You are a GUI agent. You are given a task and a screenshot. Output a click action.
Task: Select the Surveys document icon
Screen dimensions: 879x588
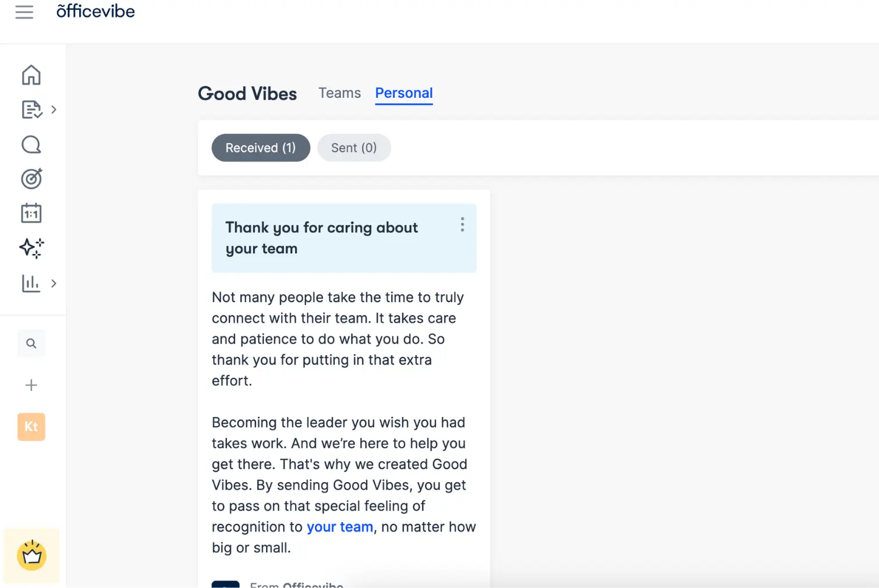click(x=31, y=109)
